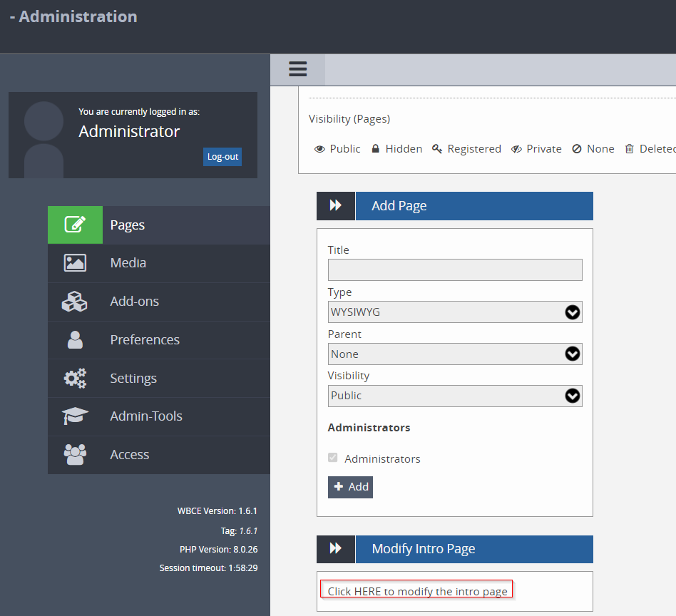Open the Parent dropdown showing None
This screenshot has height=616, width=676.
pyautogui.click(x=455, y=354)
